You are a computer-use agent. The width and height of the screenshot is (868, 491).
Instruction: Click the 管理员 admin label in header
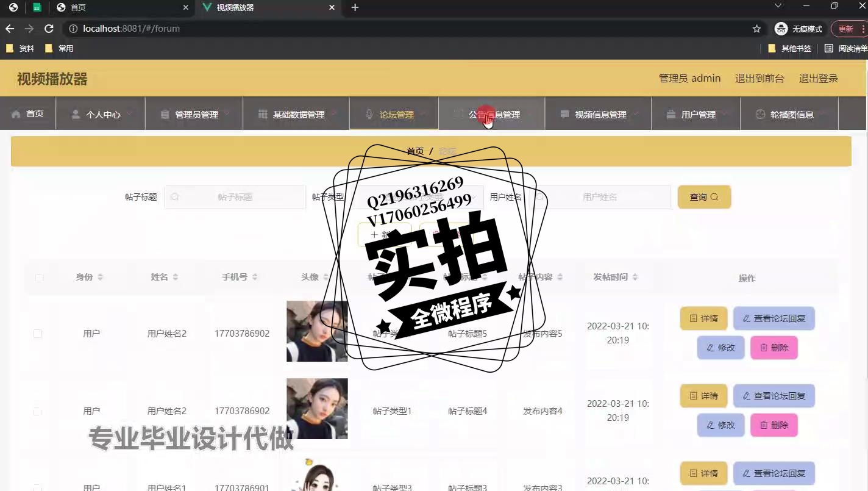[690, 78]
